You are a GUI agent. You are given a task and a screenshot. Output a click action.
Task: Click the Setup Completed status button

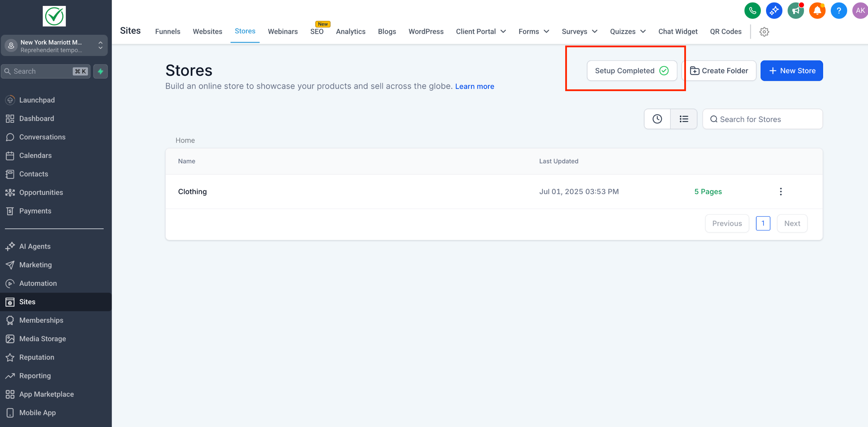pyautogui.click(x=632, y=71)
